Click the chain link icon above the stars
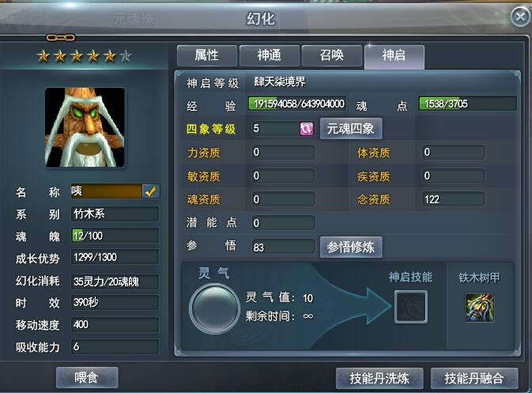The width and height of the screenshot is (532, 393). pos(60,37)
